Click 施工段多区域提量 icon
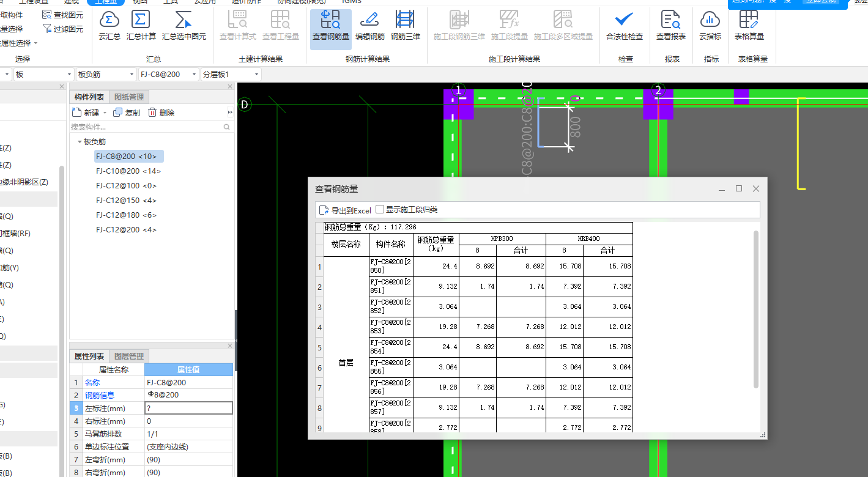 coord(563,20)
